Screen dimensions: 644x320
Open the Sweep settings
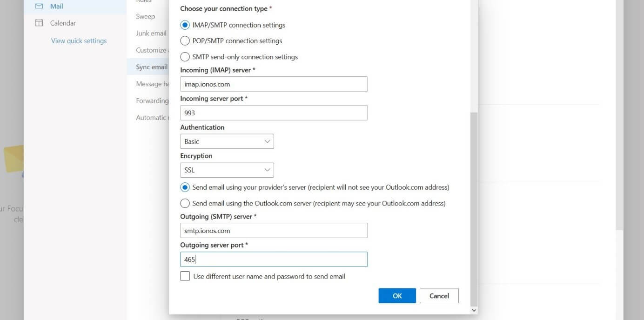145,16
